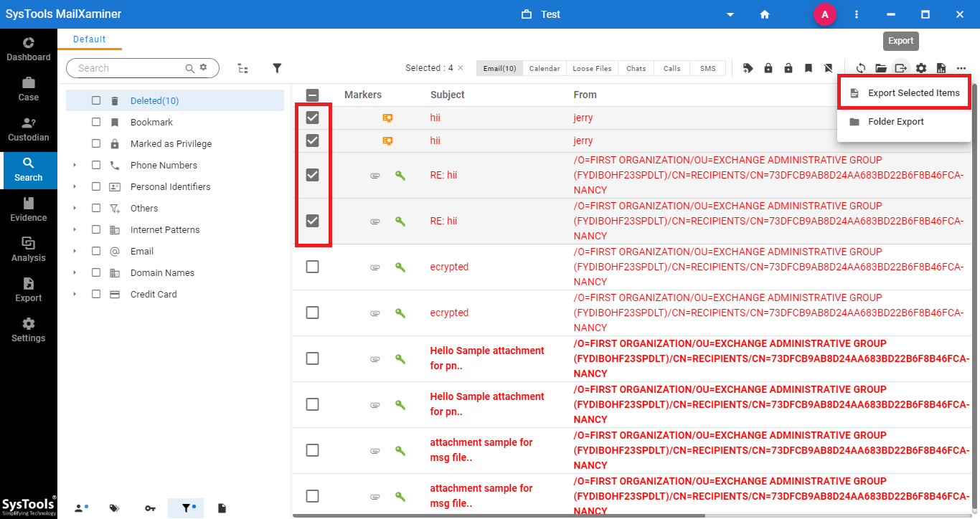
Task: Expand the Personal Identifiers tree node
Action: pyautogui.click(x=75, y=186)
